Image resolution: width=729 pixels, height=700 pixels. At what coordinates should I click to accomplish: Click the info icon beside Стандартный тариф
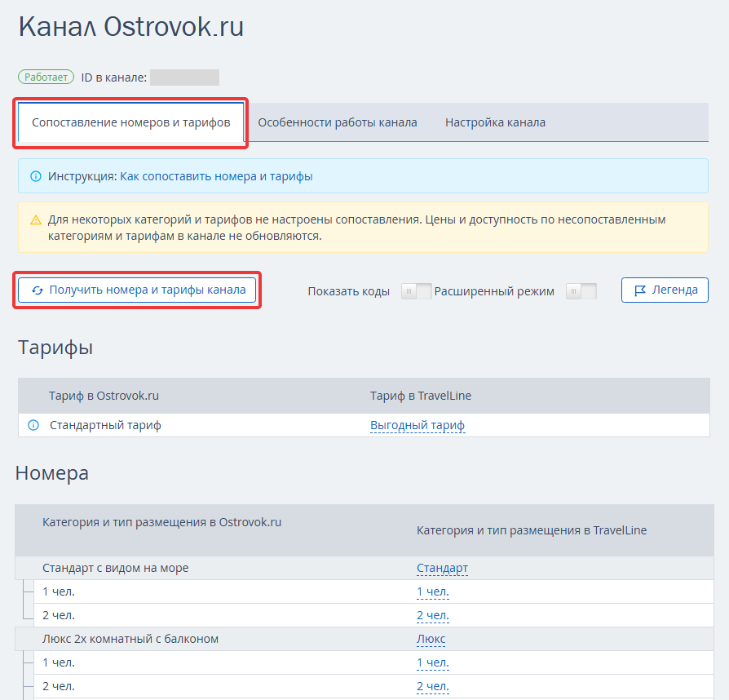point(33,425)
